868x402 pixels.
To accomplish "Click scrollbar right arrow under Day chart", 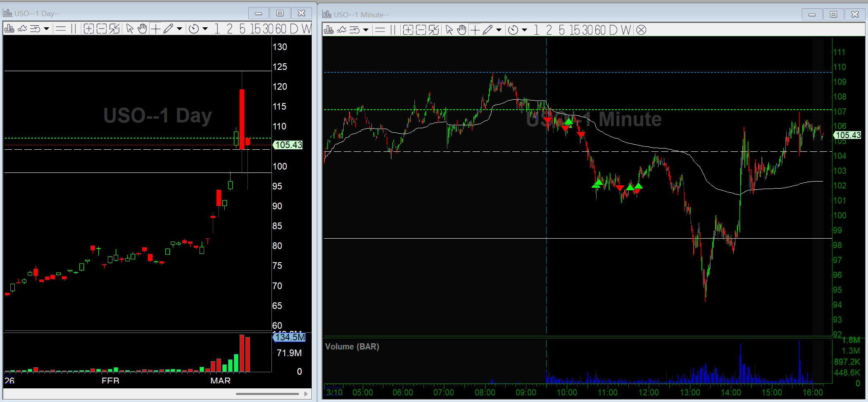I will point(306,394).
